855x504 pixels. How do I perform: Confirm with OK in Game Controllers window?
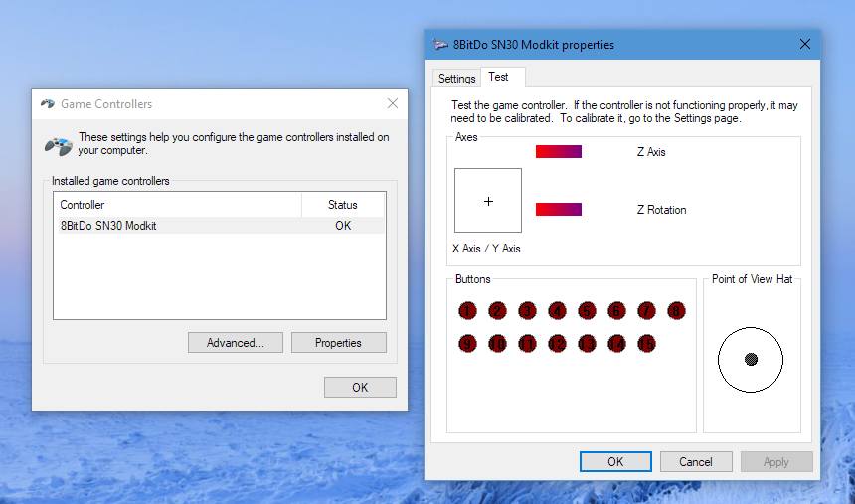coord(360,388)
